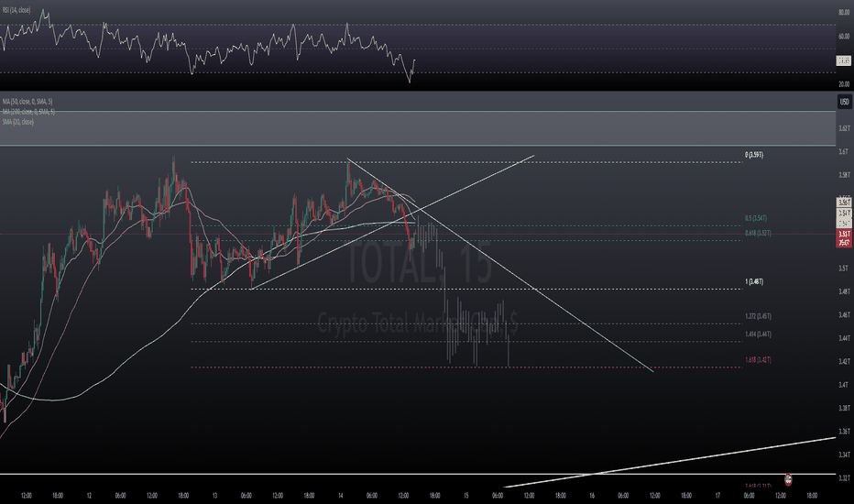Click the date label 15 on the time axis
Screen dimensions: 854x504
(x=466, y=496)
